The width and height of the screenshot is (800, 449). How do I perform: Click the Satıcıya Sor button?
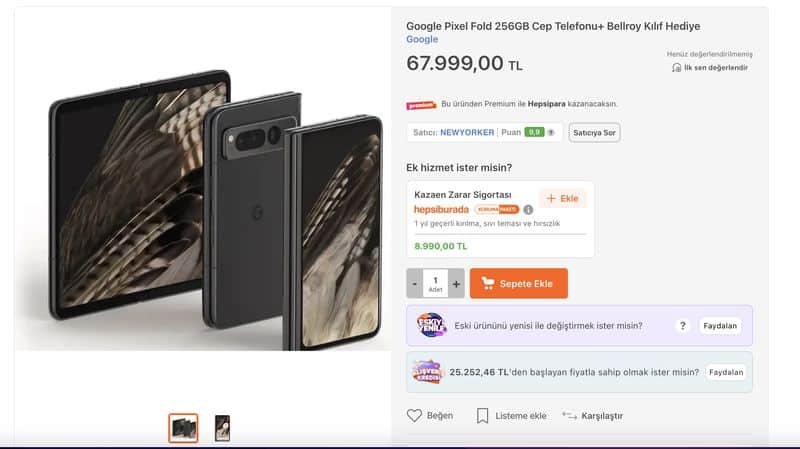tap(594, 132)
